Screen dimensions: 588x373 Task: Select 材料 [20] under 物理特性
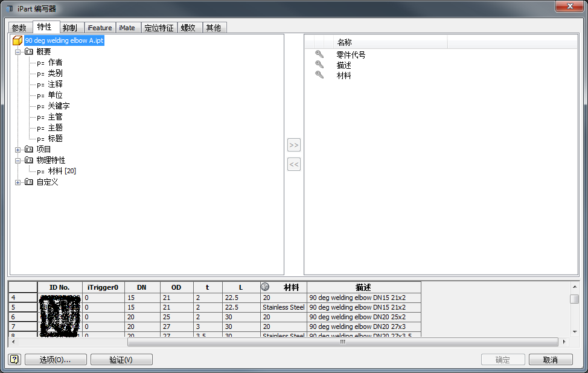click(x=62, y=171)
